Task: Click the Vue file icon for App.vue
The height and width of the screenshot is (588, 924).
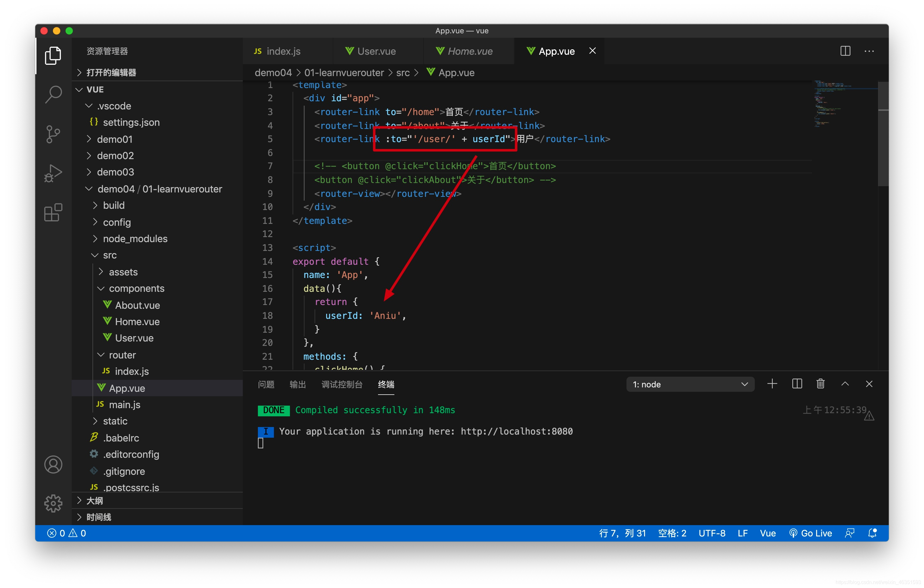Action: pyautogui.click(x=99, y=389)
